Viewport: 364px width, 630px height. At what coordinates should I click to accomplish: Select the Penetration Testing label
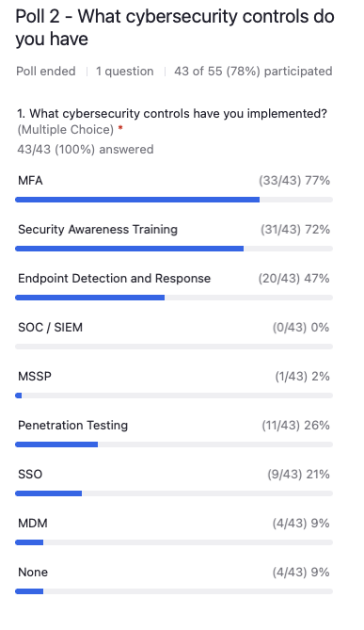pos(72,425)
